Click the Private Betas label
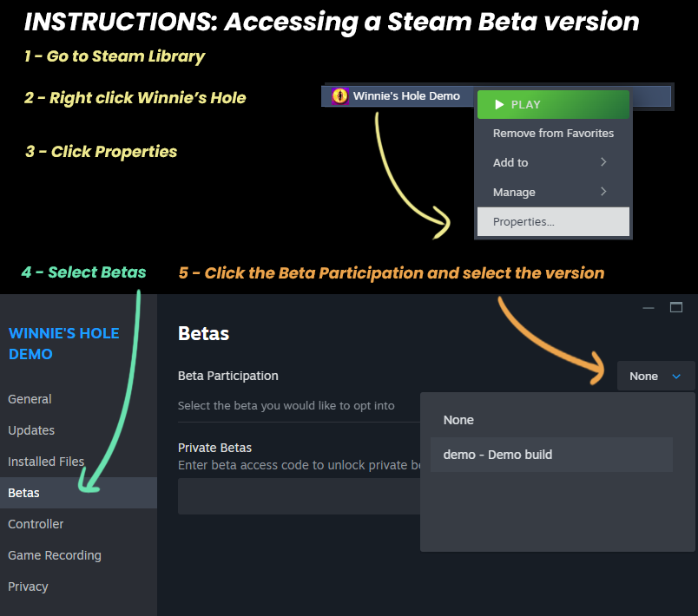698x616 pixels. (214, 448)
